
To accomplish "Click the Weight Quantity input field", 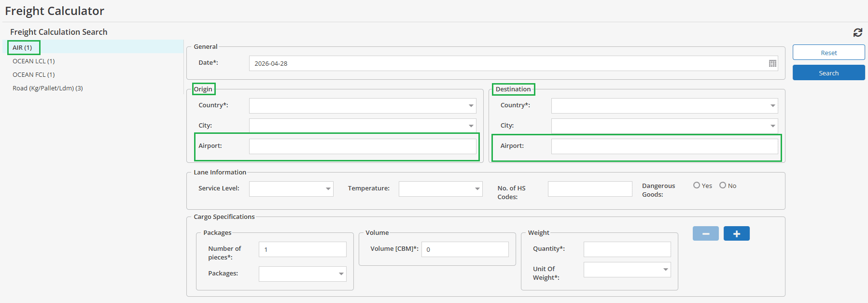I will coord(627,249).
